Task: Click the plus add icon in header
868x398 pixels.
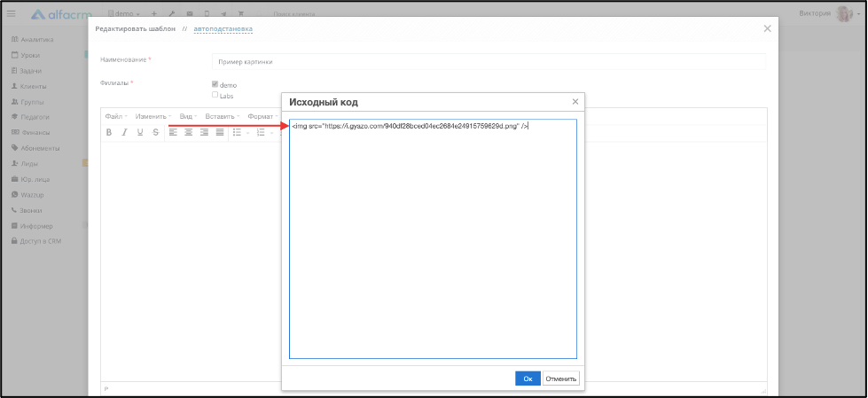Action: pos(154,14)
